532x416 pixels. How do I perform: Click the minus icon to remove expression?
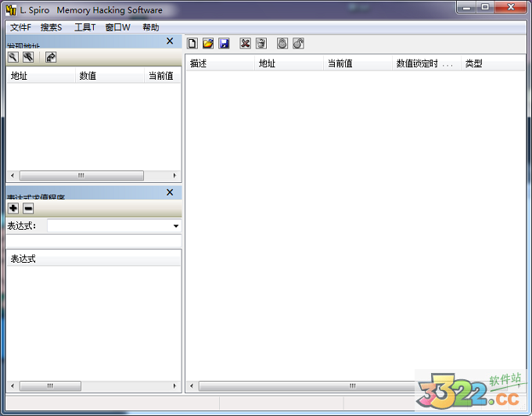[28, 208]
